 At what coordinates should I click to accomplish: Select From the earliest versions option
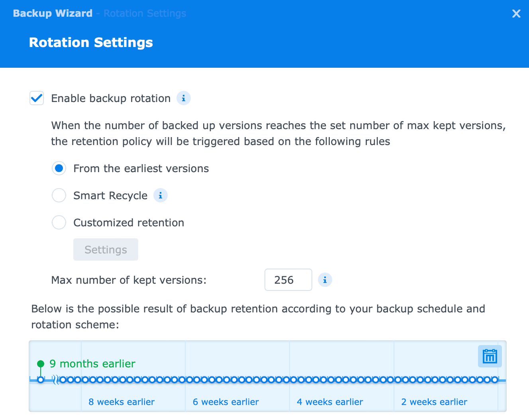(59, 168)
